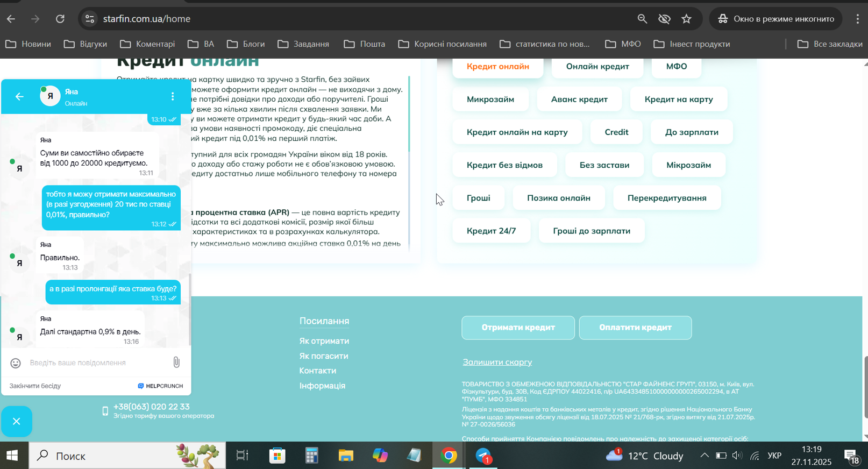Viewport: 868px width, 469px height.
Task: Click the browser back arrow
Action: click(x=11, y=19)
